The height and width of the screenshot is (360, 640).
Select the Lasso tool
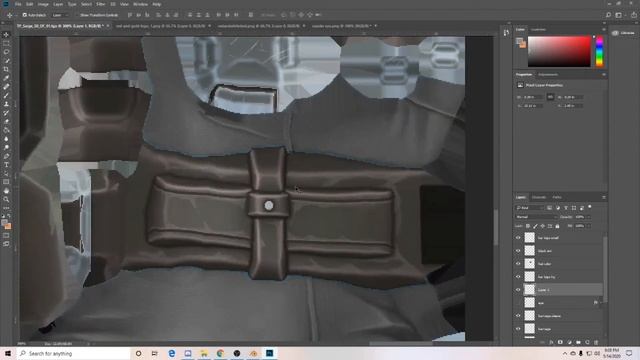(6, 52)
